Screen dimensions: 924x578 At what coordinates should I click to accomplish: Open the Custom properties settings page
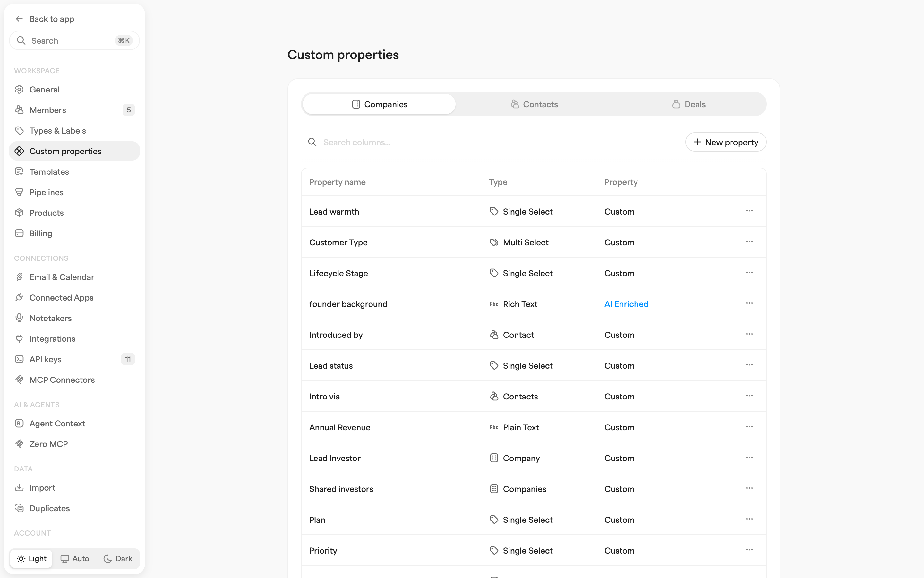(74, 151)
